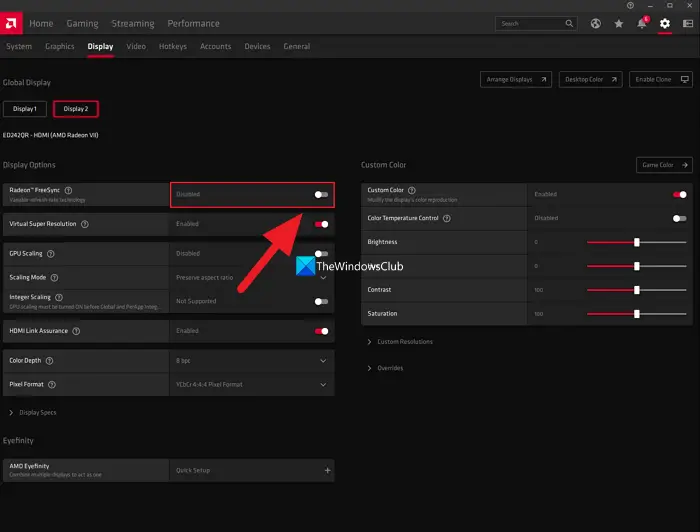Select the Display 1 button

(x=25, y=109)
